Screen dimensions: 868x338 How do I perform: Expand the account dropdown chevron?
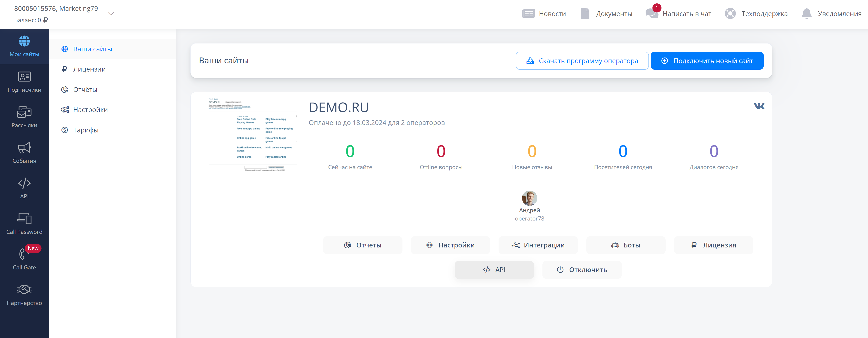tap(111, 14)
